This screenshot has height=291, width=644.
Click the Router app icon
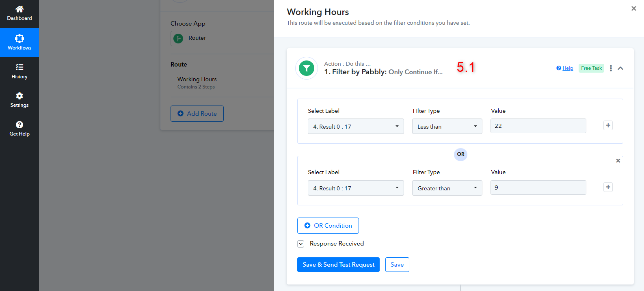click(178, 38)
